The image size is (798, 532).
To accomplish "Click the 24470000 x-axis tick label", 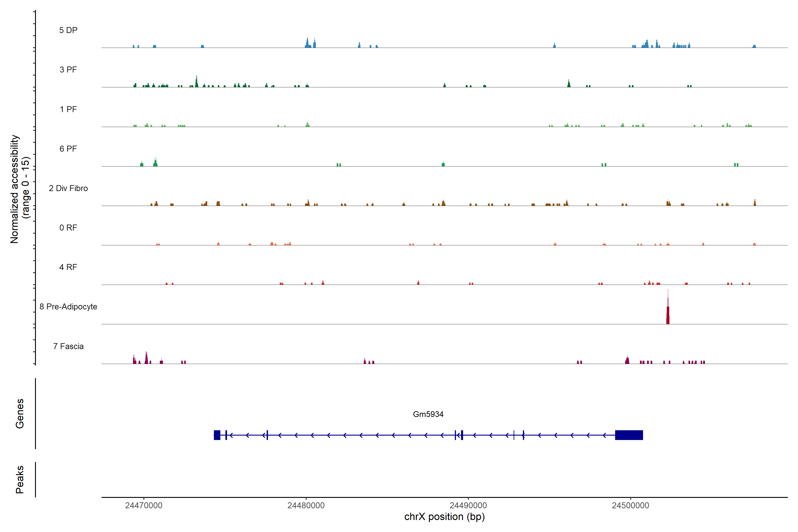I will [143, 506].
